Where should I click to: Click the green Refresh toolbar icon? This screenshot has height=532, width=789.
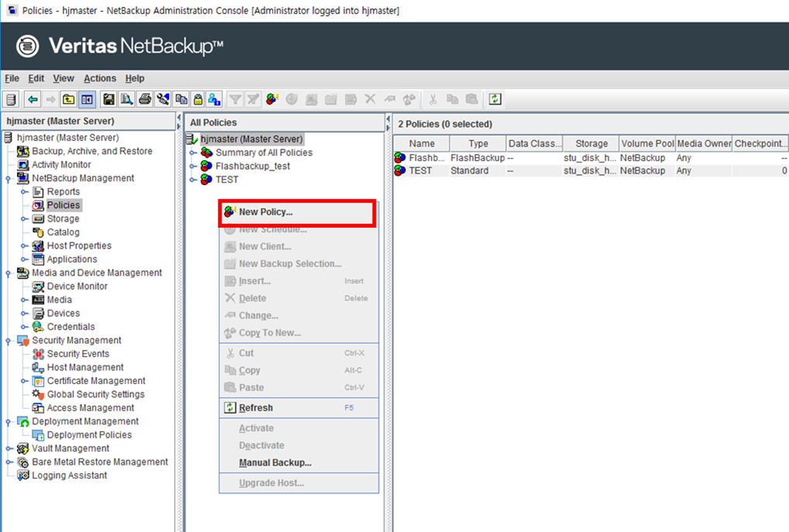(x=494, y=100)
